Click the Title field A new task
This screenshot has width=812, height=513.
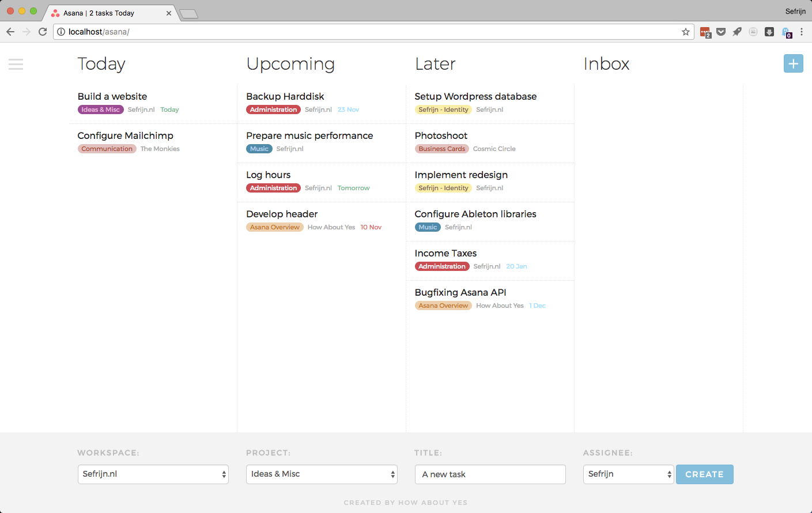490,474
